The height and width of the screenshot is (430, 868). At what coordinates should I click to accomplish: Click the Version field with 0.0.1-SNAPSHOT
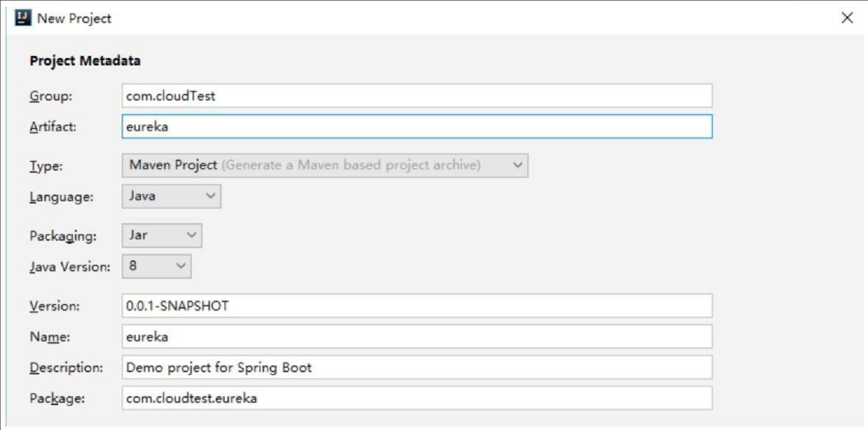click(417, 306)
